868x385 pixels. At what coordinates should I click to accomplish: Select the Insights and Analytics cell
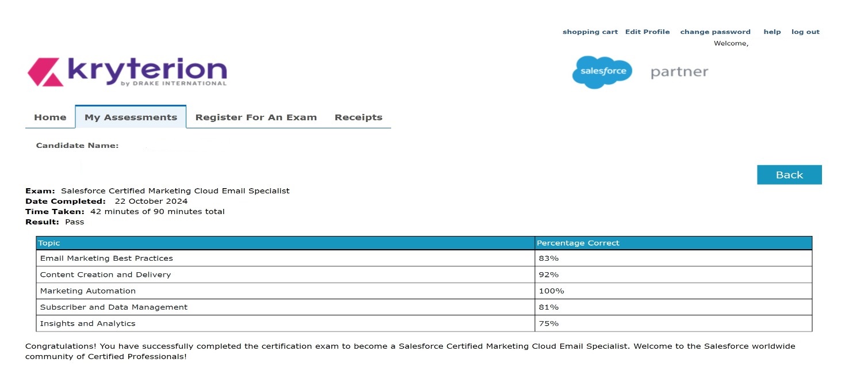tap(285, 323)
